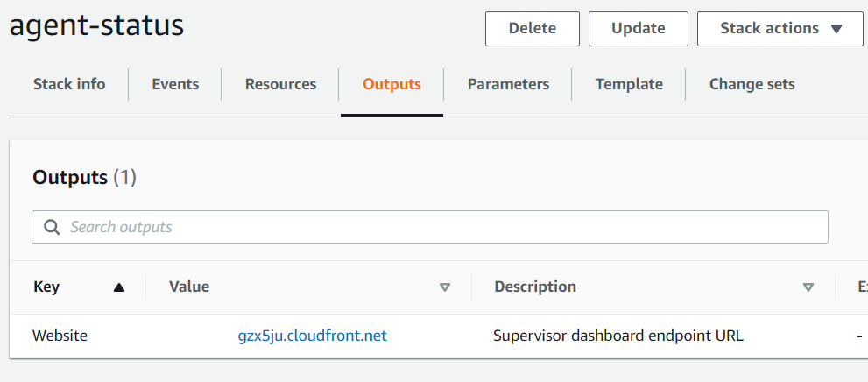The width and height of the screenshot is (868, 382).
Task: Click the Description column sort triangle
Action: click(x=808, y=286)
